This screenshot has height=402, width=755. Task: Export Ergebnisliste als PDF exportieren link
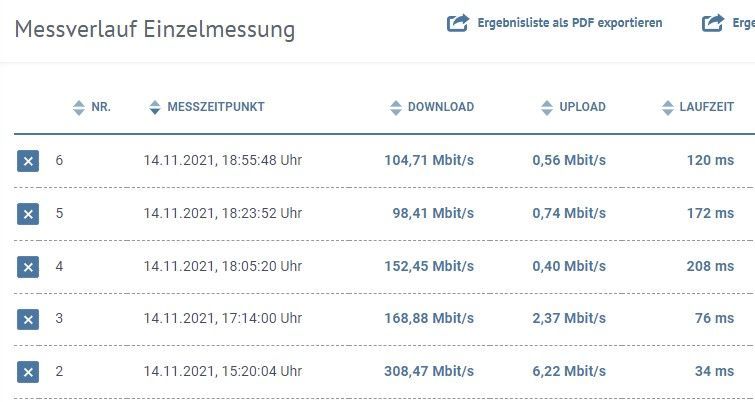coord(570,23)
